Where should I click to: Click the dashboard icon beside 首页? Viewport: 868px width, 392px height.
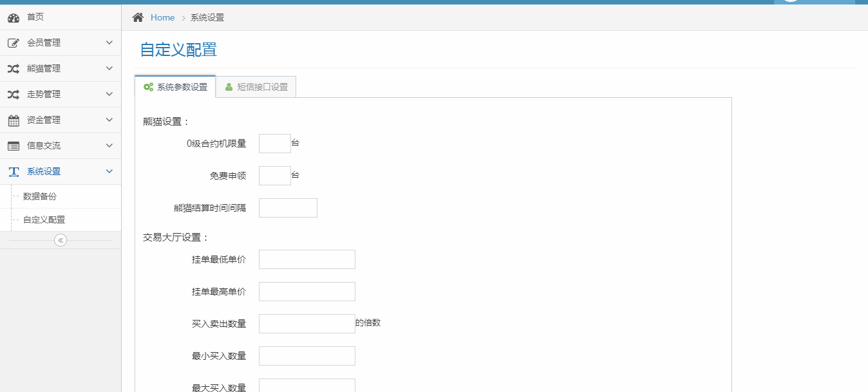14,17
